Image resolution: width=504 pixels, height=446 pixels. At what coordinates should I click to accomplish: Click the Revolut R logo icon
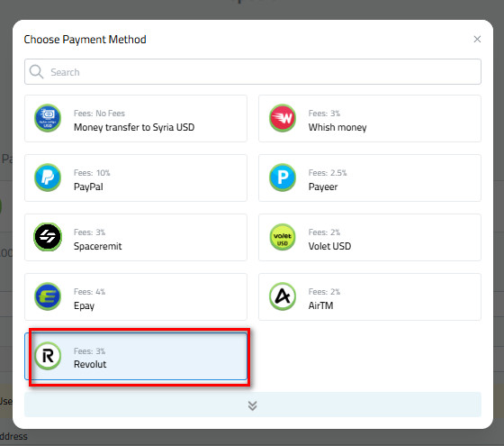coord(48,356)
